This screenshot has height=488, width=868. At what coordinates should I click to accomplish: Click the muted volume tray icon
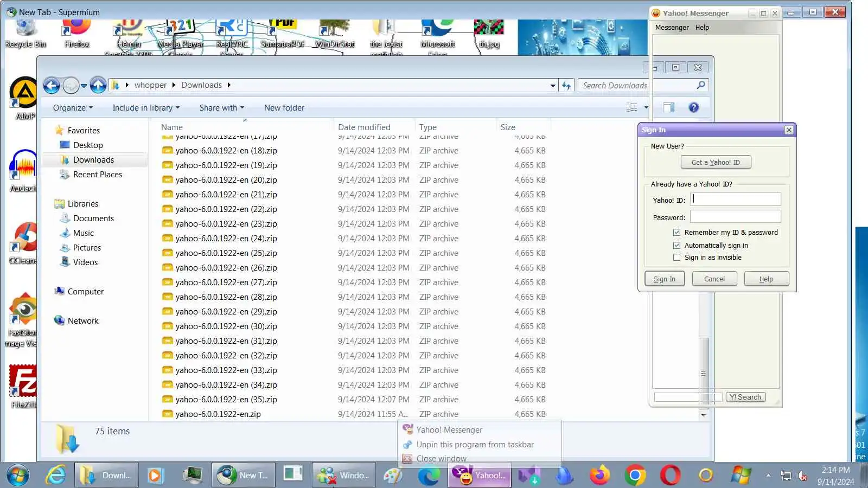802,476
